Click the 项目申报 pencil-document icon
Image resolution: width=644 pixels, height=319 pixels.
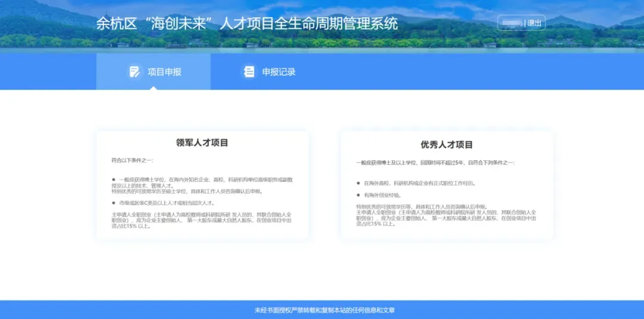coord(135,72)
